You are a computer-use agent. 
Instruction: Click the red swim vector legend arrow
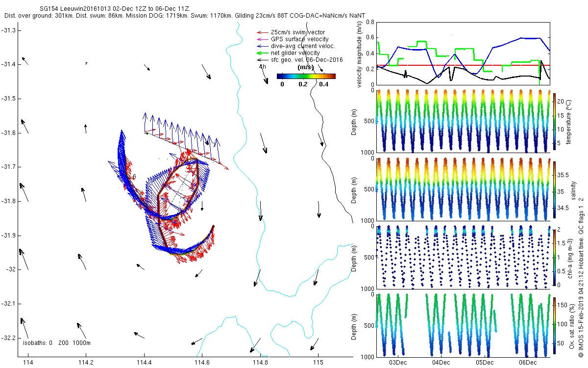point(261,32)
